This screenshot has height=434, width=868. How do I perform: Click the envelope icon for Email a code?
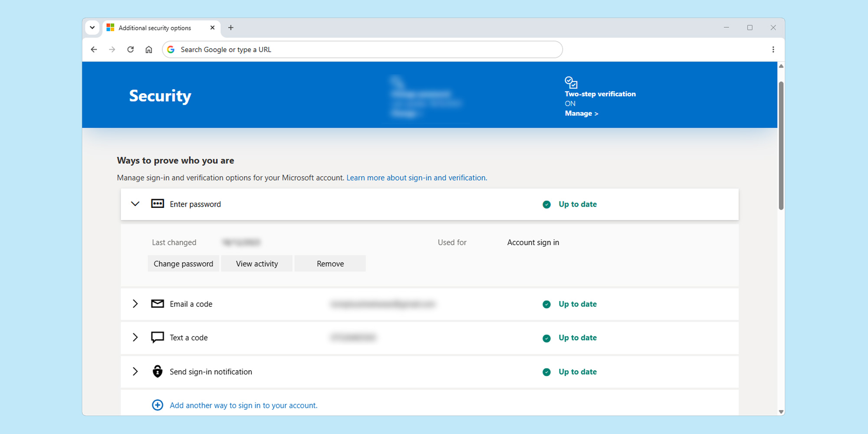(158, 303)
